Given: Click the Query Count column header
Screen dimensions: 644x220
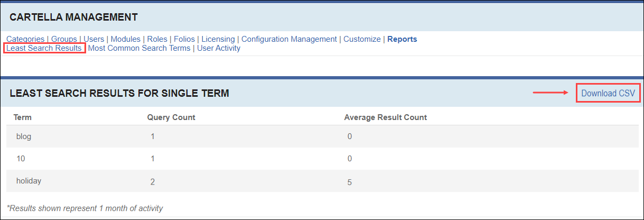Looking at the screenshot, I should tap(171, 117).
